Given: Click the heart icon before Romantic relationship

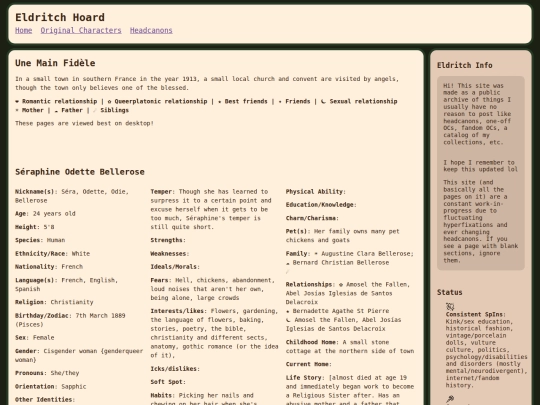Looking at the screenshot, I should [17, 101].
